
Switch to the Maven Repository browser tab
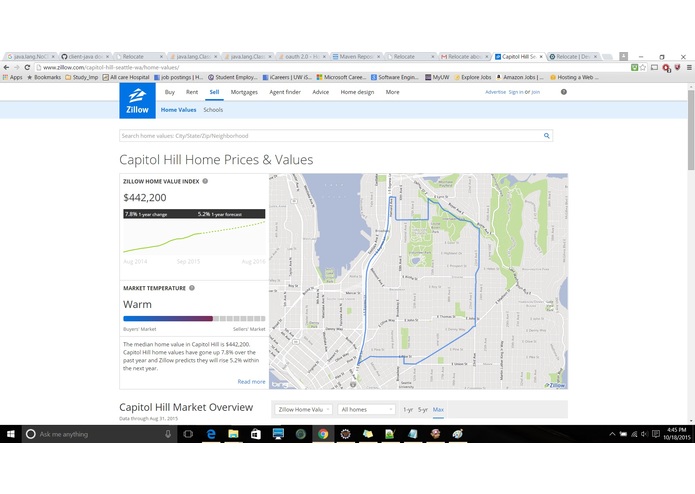(x=356, y=57)
